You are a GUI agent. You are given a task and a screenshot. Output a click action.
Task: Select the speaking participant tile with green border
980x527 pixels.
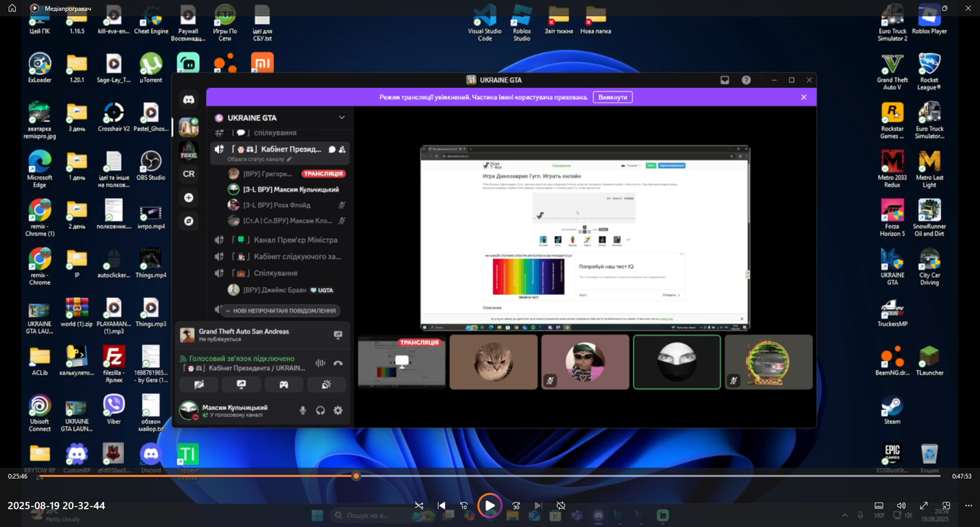coord(677,362)
